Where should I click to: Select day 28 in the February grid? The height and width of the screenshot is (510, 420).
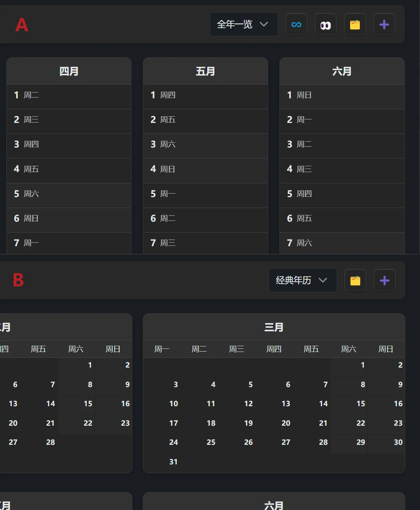50,442
